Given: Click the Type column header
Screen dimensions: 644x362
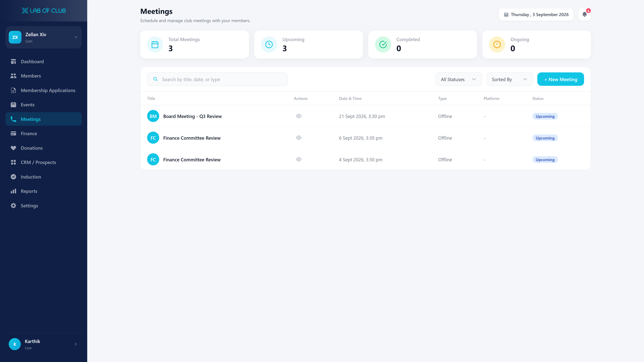Looking at the screenshot, I should click(x=442, y=98).
